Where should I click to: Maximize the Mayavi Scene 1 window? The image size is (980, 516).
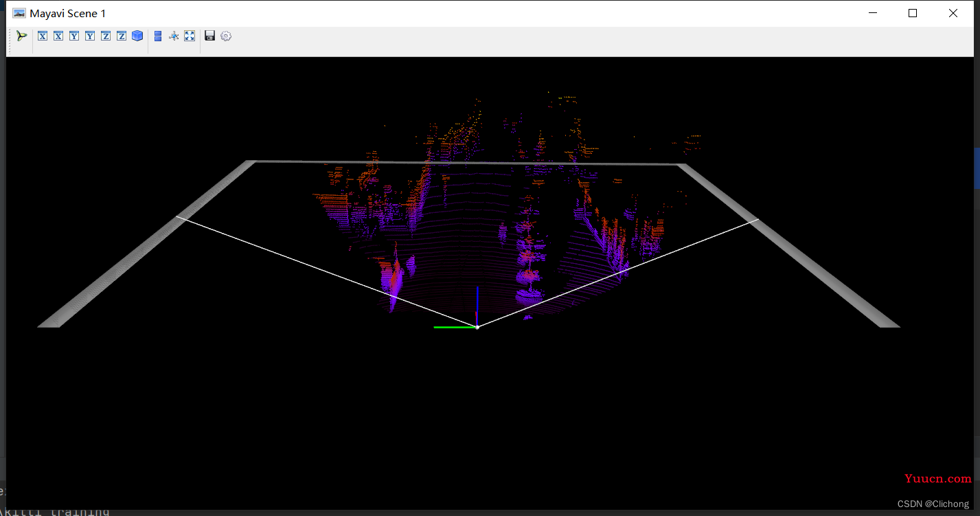913,13
